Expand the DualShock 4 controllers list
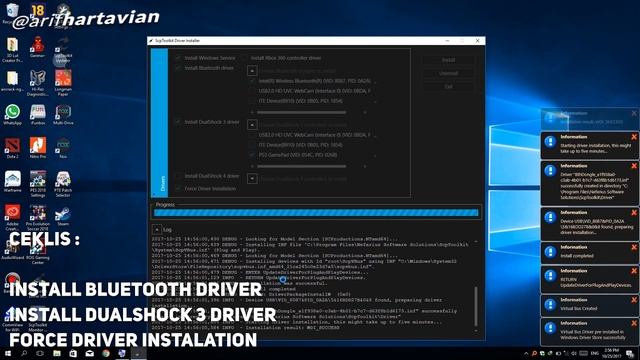 [x=252, y=178]
